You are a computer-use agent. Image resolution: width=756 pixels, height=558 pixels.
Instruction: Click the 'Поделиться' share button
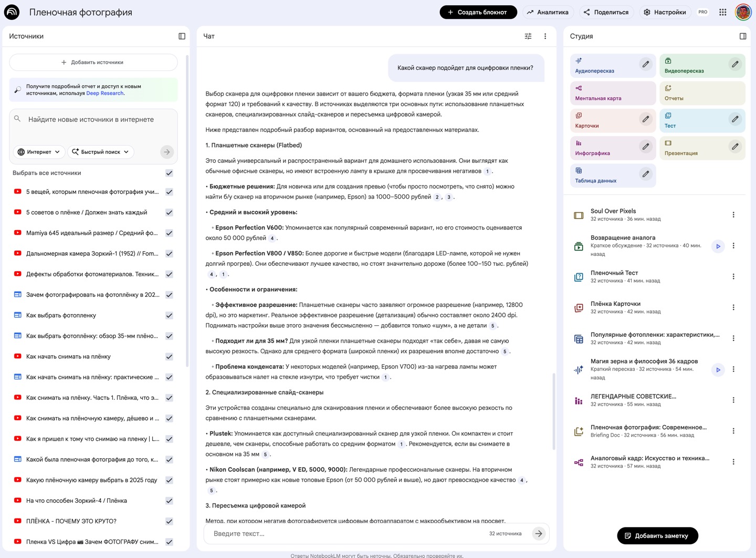point(606,12)
